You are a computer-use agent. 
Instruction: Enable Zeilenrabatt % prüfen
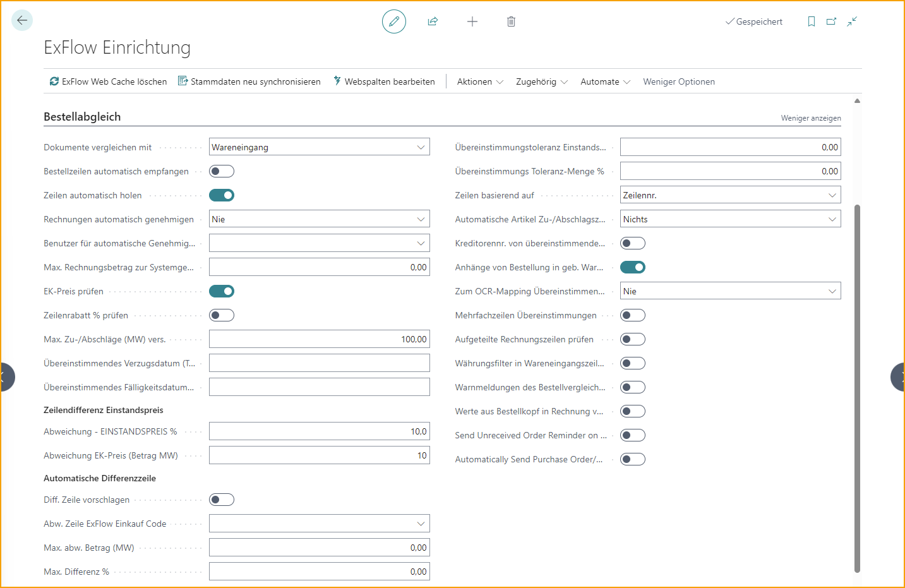coord(222,315)
